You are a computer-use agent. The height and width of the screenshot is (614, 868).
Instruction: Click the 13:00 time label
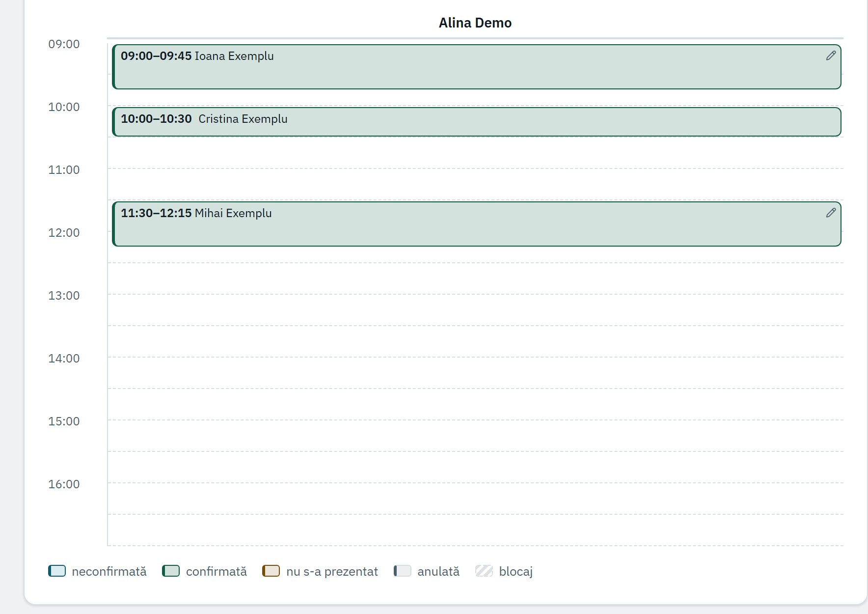click(64, 296)
